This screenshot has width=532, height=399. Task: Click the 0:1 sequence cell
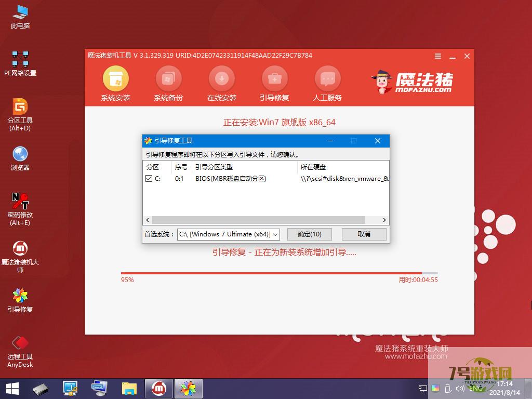[179, 179]
